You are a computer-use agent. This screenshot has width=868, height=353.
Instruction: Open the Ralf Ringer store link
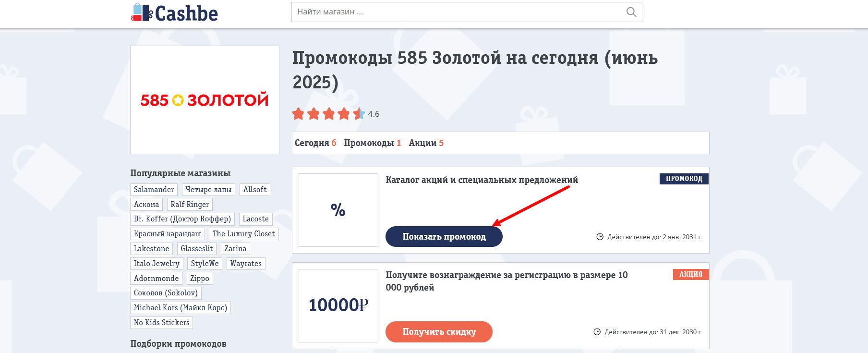pos(190,205)
